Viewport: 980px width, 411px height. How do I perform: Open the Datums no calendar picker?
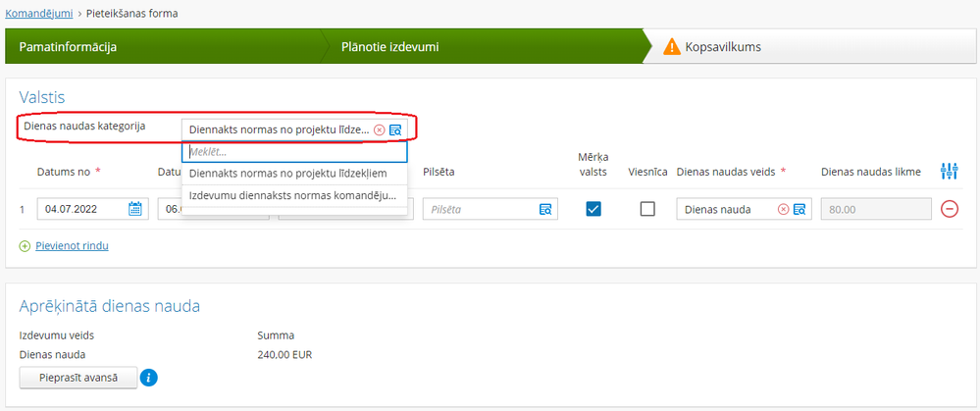135,209
